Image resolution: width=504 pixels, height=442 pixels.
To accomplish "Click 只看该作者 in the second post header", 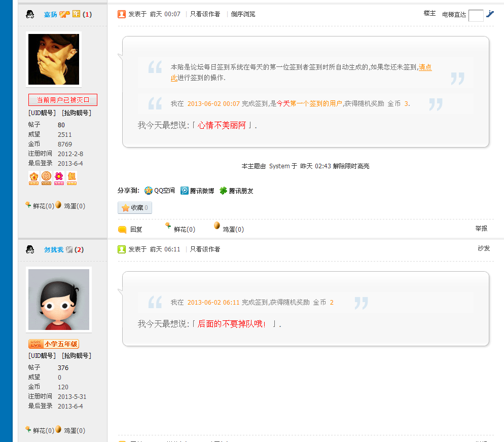I will pos(205,249).
